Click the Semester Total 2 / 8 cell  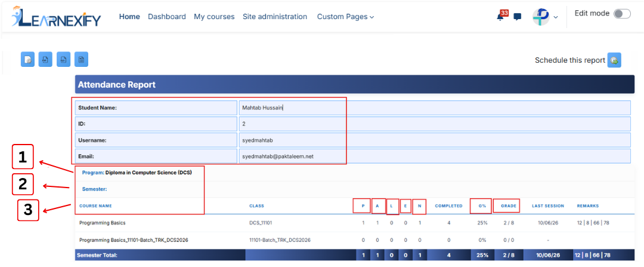(x=509, y=255)
